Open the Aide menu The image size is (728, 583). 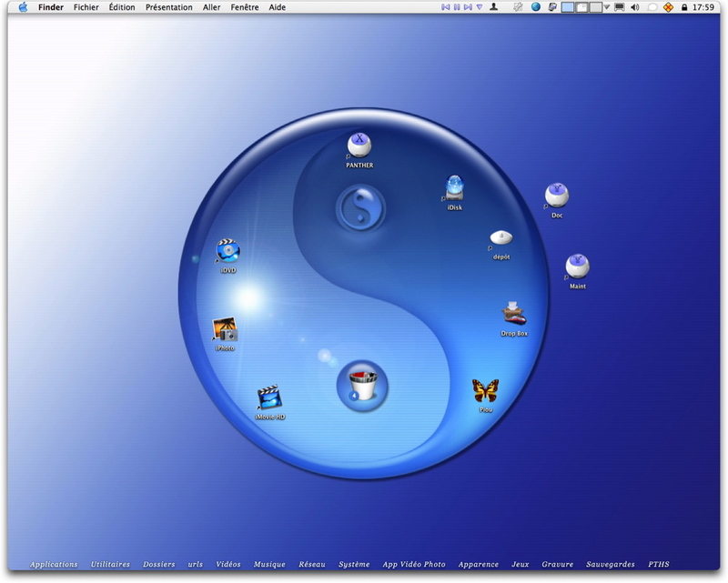278,7
